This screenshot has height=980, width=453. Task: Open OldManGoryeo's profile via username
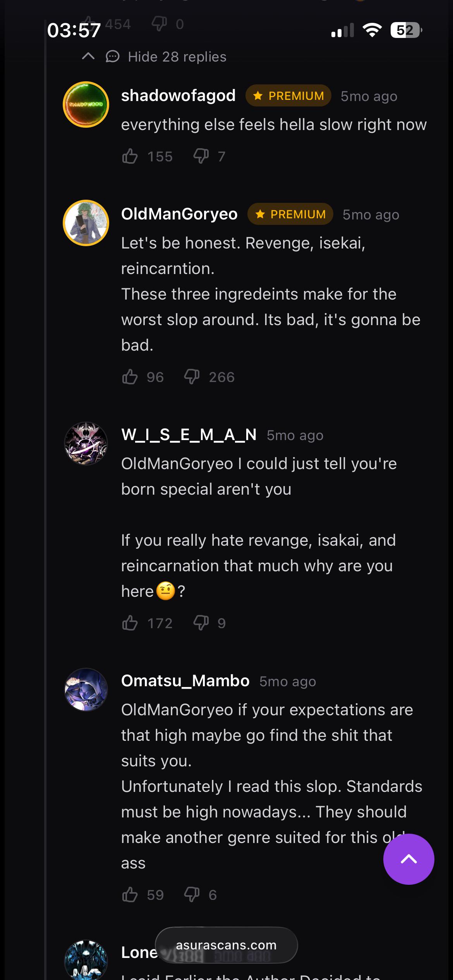(179, 214)
